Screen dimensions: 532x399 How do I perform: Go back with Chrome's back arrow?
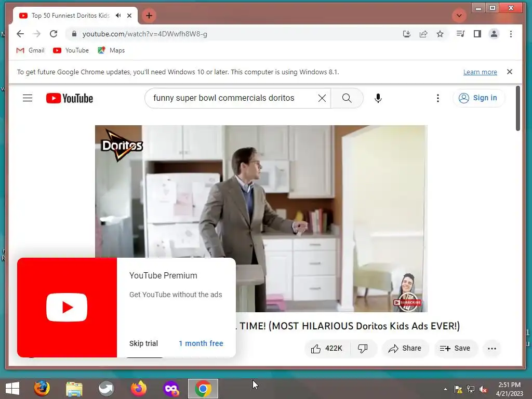pyautogui.click(x=20, y=34)
